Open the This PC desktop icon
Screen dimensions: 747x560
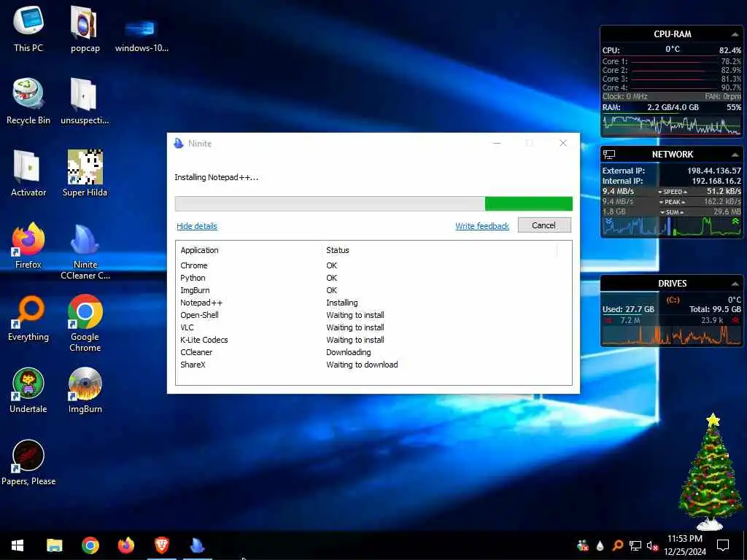(28, 28)
